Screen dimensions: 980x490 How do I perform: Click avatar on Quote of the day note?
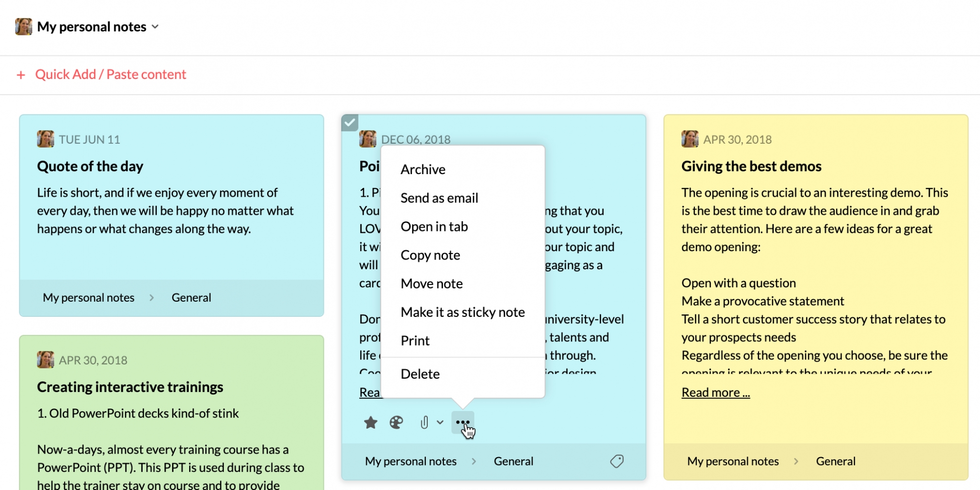pos(46,139)
